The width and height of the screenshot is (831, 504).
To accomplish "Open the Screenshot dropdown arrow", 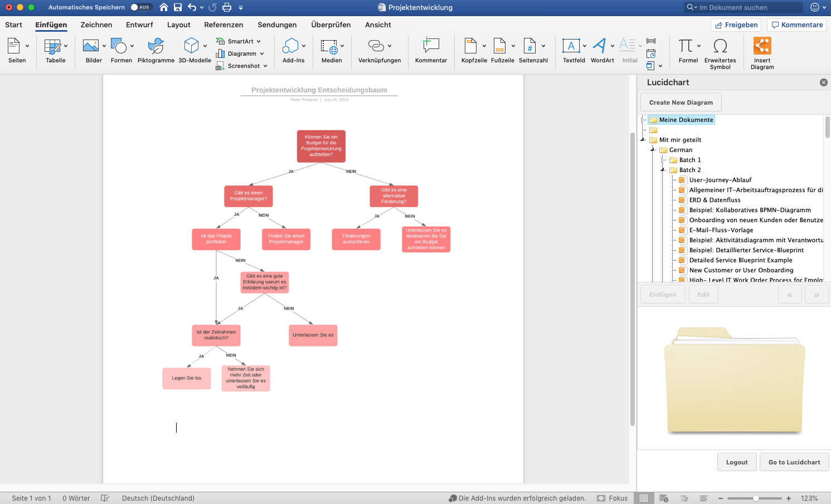I will coord(265,66).
